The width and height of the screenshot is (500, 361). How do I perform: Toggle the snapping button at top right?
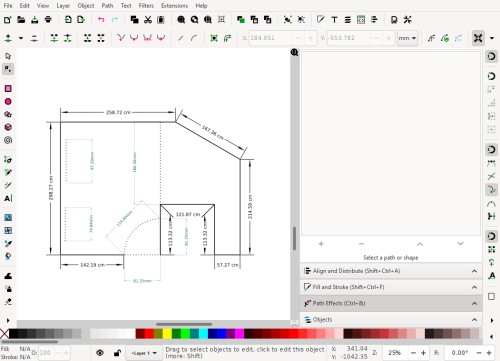tap(478, 38)
